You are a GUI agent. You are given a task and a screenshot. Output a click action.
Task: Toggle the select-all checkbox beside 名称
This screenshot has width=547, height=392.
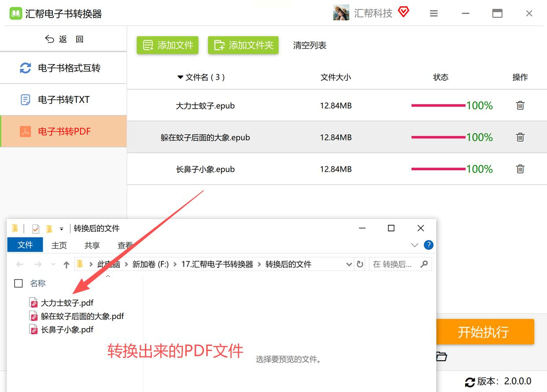tap(18, 284)
